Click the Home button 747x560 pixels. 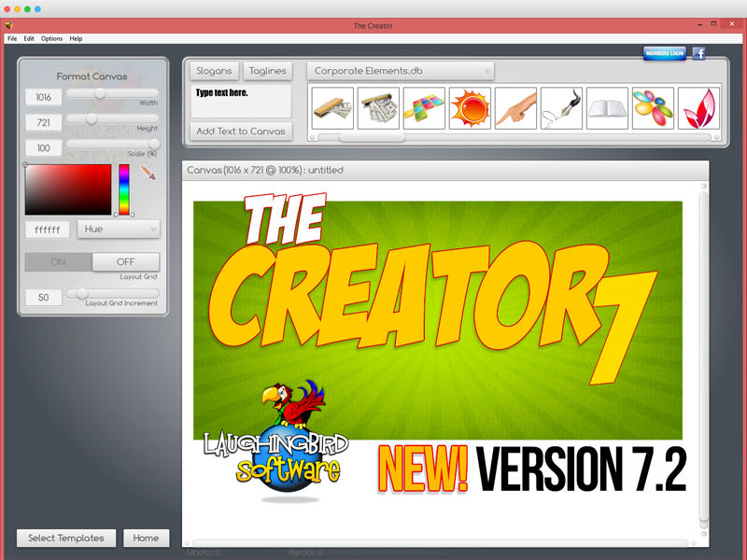[x=147, y=539]
